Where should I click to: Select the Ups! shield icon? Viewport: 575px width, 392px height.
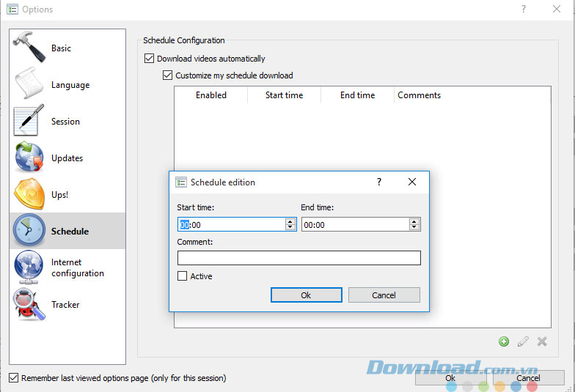point(29,195)
